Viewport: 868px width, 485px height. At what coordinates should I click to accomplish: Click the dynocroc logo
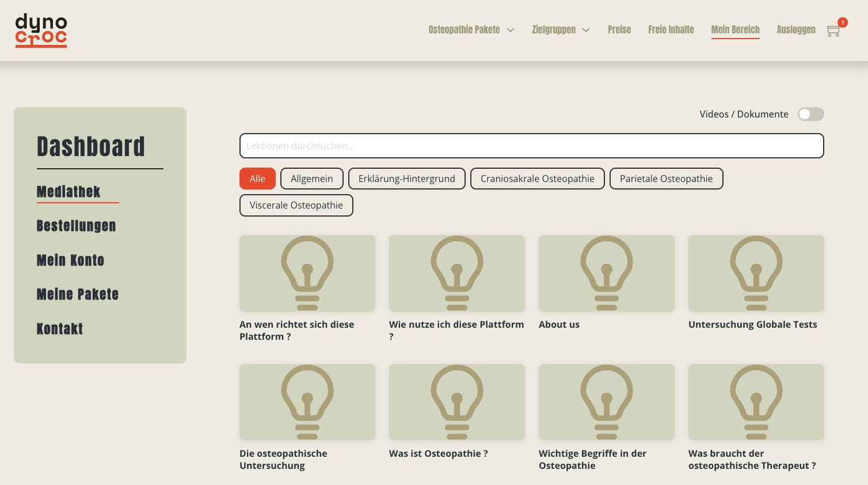(41, 31)
